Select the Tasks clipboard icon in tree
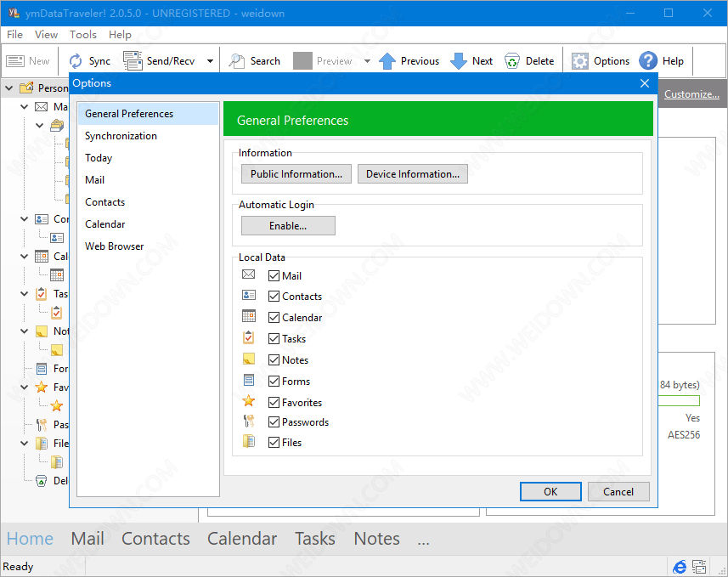 42,294
